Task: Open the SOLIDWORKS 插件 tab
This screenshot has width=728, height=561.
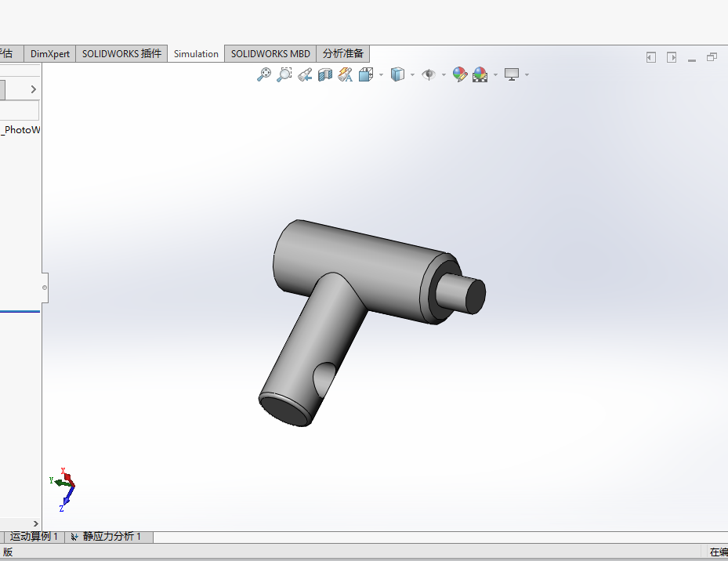Action: tap(121, 54)
